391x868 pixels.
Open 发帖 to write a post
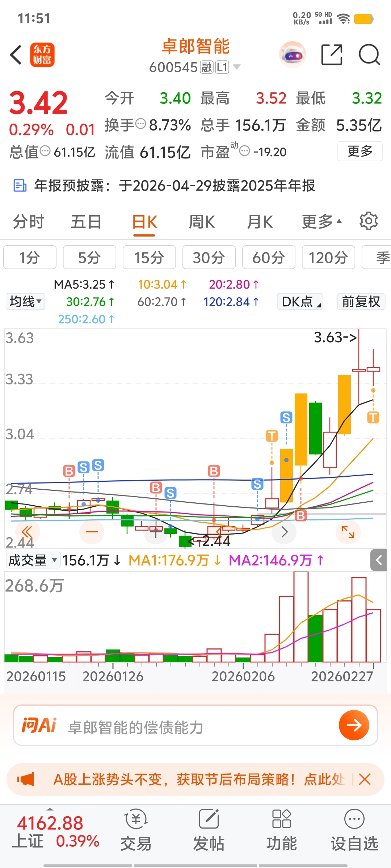coord(209,830)
